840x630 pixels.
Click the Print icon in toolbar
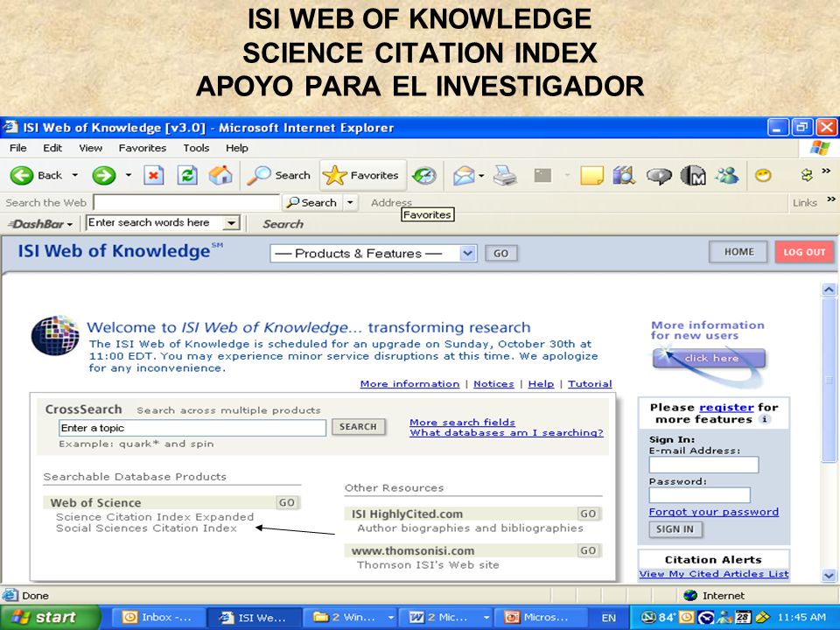point(505,175)
